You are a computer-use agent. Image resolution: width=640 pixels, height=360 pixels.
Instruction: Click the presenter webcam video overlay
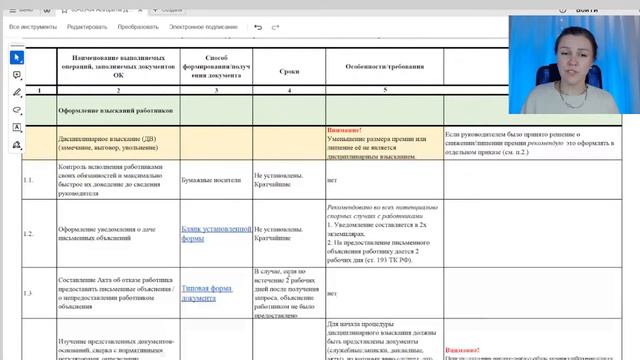coord(574,64)
